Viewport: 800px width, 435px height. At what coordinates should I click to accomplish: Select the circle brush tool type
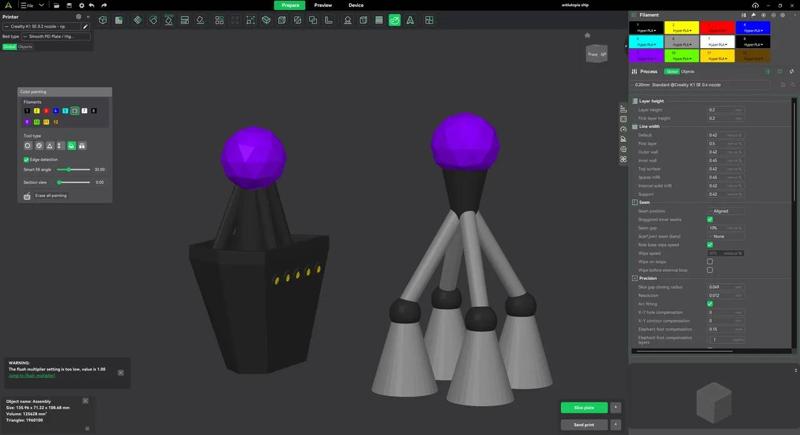pyautogui.click(x=28, y=146)
